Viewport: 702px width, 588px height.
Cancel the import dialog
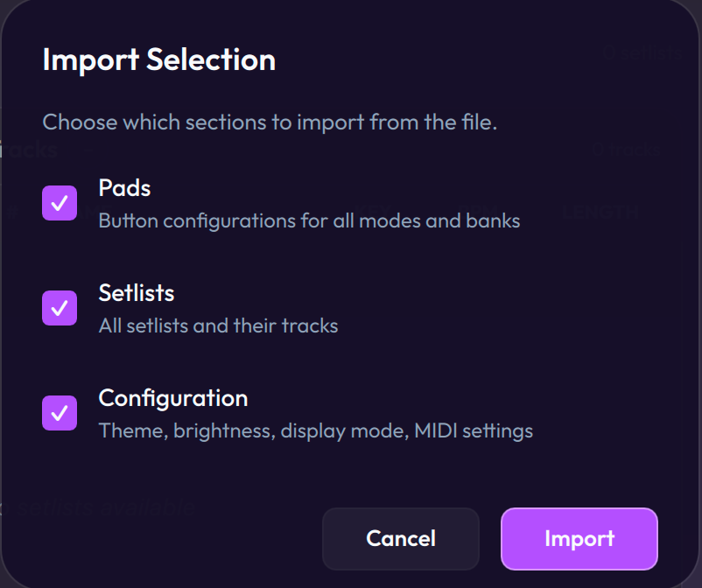pyautogui.click(x=401, y=538)
